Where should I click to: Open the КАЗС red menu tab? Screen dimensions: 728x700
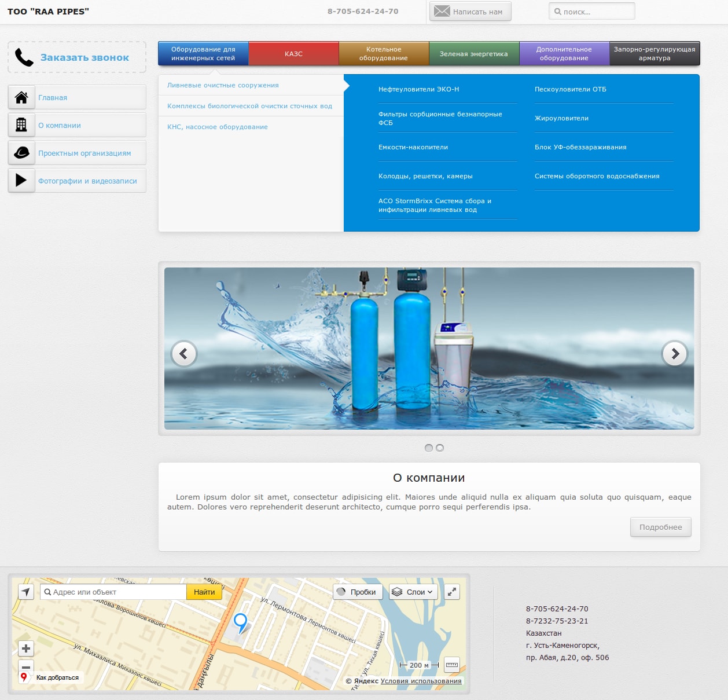pos(293,54)
